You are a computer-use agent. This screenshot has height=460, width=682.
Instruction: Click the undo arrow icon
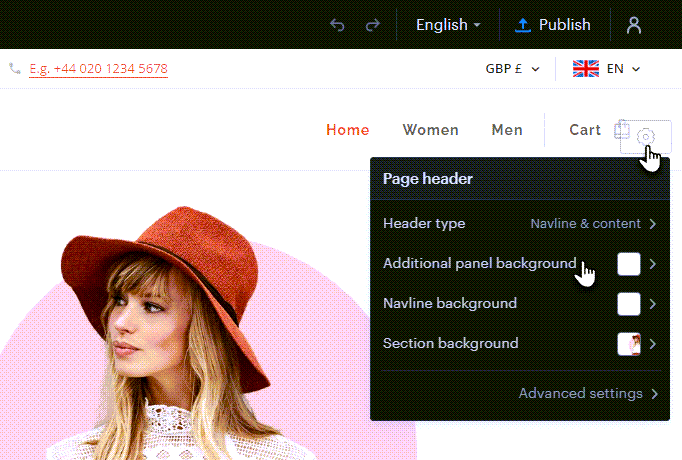(x=337, y=25)
